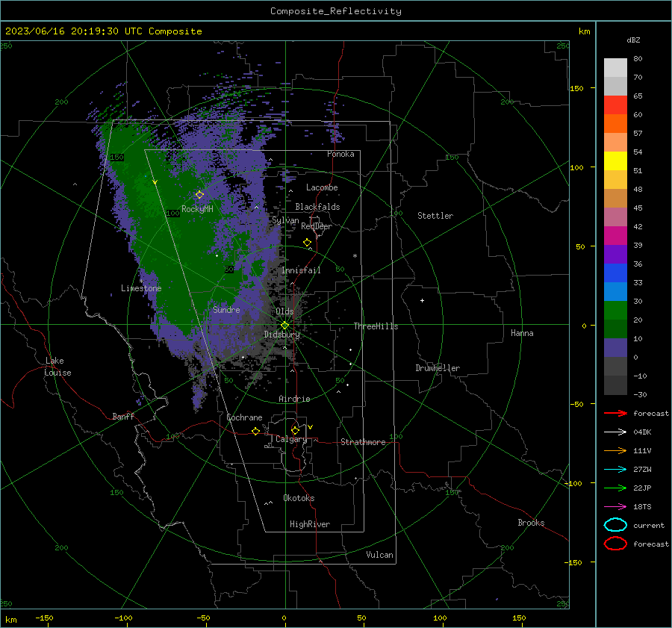This screenshot has width=672, height=628.
Task: Click the orange 111V arrow legend icon
Action: [x=615, y=450]
